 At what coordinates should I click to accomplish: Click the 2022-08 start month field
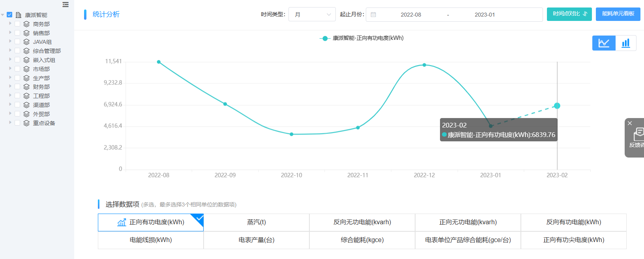coord(411,15)
